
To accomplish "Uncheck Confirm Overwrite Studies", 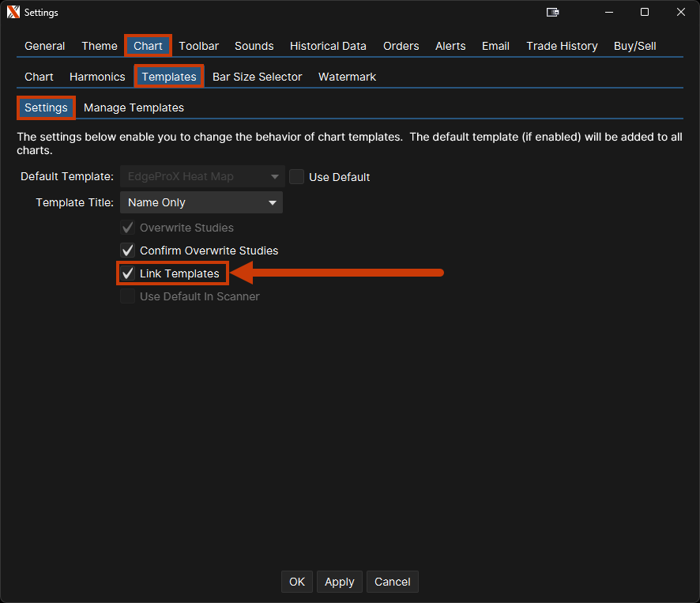I will click(x=128, y=251).
